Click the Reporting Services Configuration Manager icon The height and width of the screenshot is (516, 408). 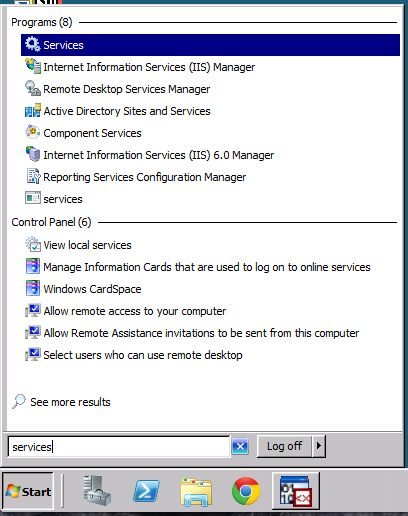click(33, 176)
